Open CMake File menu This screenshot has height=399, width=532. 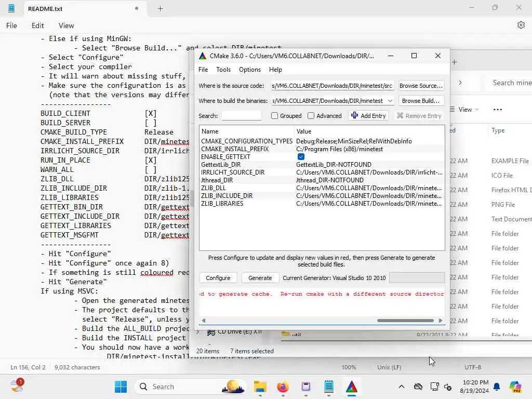(x=203, y=70)
